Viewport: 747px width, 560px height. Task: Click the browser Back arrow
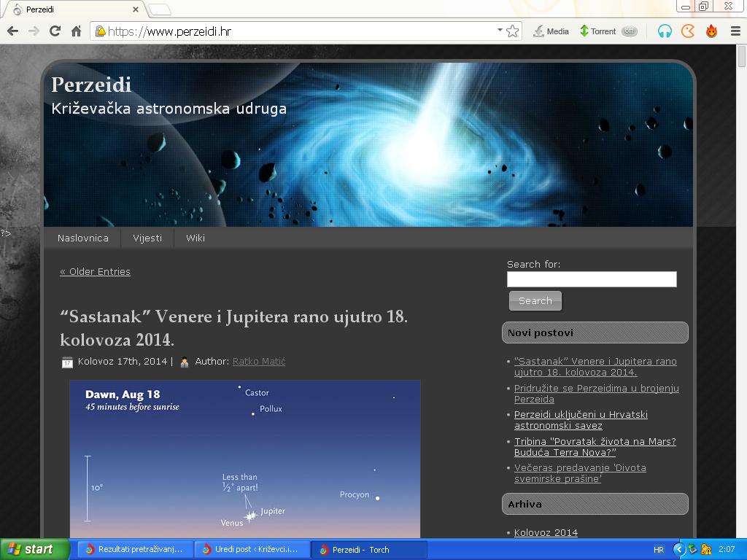coord(12,31)
